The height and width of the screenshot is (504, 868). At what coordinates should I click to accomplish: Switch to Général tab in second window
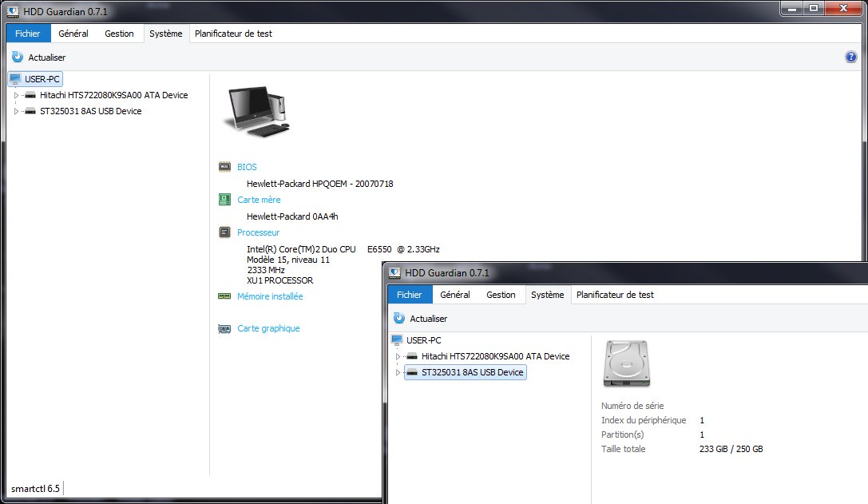[455, 295]
